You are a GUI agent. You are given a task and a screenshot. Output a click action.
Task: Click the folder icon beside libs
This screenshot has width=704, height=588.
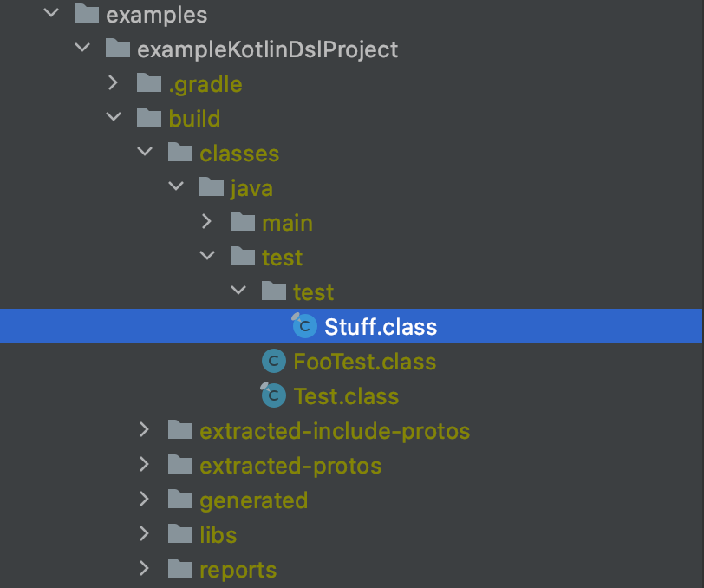click(179, 534)
